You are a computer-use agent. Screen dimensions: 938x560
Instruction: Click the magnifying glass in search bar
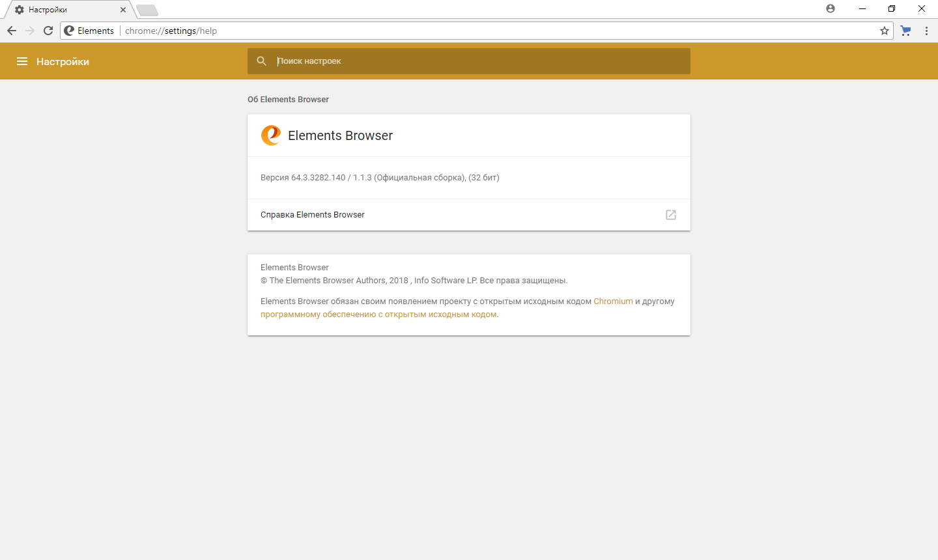coord(261,61)
